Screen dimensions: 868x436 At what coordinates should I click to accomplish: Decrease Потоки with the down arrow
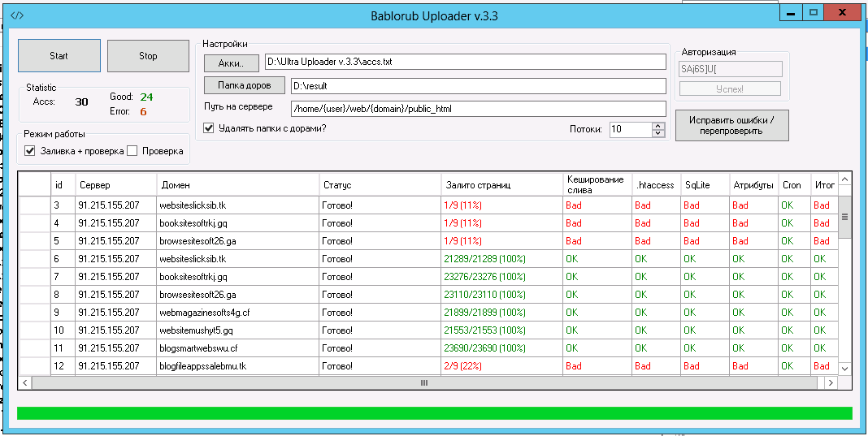[658, 133]
